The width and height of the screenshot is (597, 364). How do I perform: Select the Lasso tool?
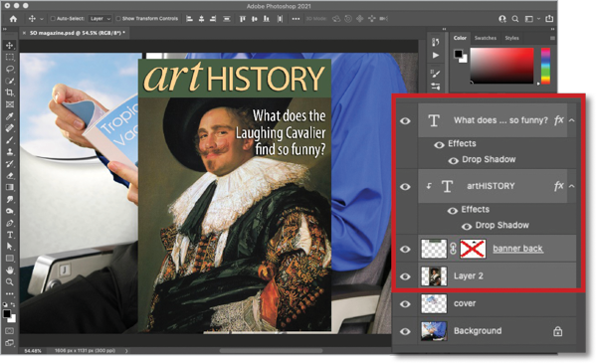coord(10,69)
